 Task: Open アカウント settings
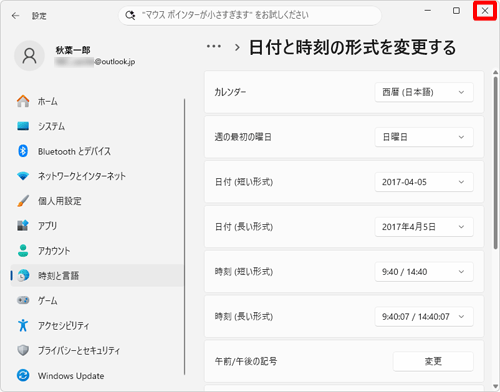point(97,251)
